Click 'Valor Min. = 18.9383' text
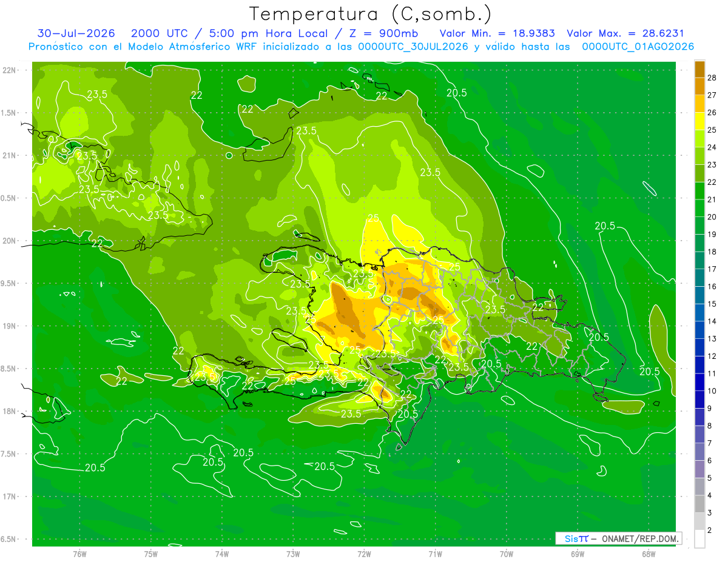The height and width of the screenshot is (562, 728). tap(497, 33)
